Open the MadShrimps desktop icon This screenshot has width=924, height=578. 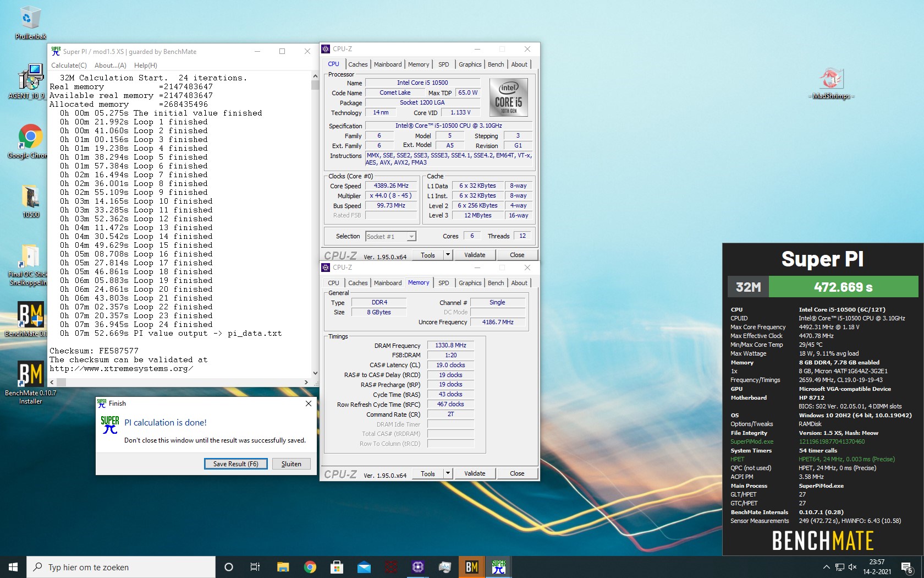coord(831,84)
